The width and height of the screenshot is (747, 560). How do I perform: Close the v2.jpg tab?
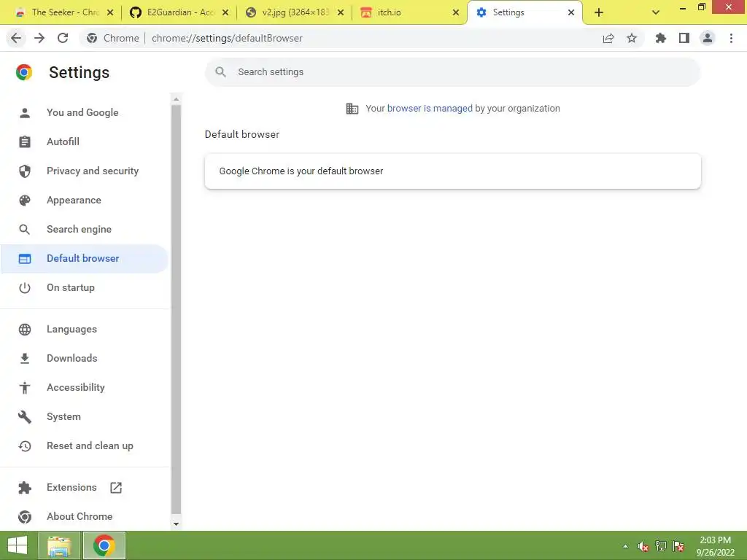click(341, 12)
